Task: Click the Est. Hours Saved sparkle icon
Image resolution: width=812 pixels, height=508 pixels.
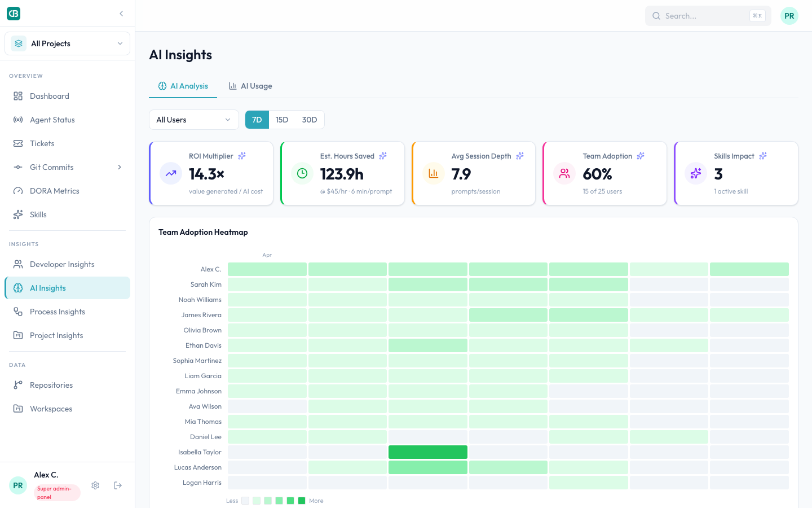Action: 383,156
